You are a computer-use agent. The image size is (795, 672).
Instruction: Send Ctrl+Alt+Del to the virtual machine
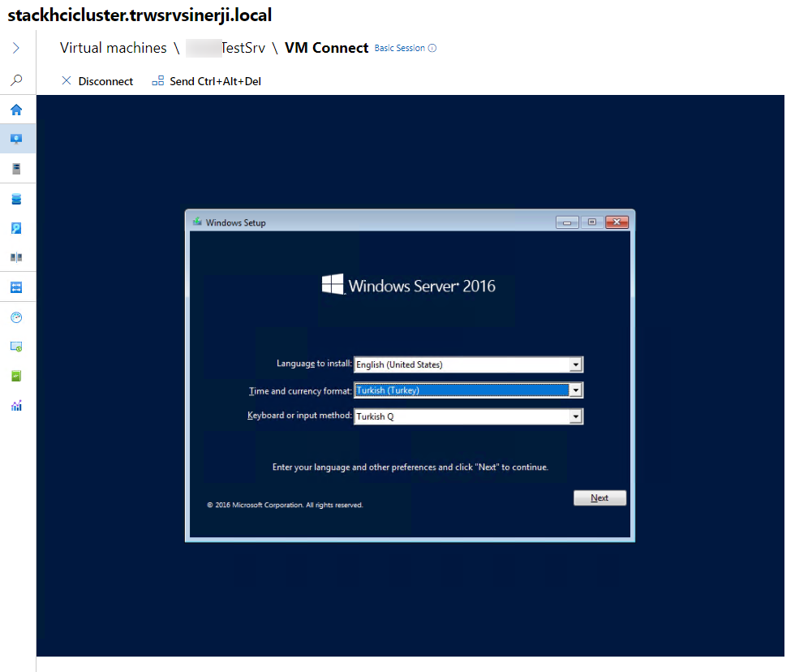[206, 81]
